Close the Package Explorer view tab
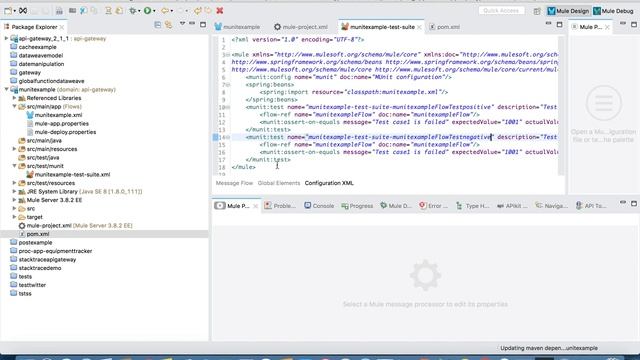The height and width of the screenshot is (360, 640). coord(62,27)
